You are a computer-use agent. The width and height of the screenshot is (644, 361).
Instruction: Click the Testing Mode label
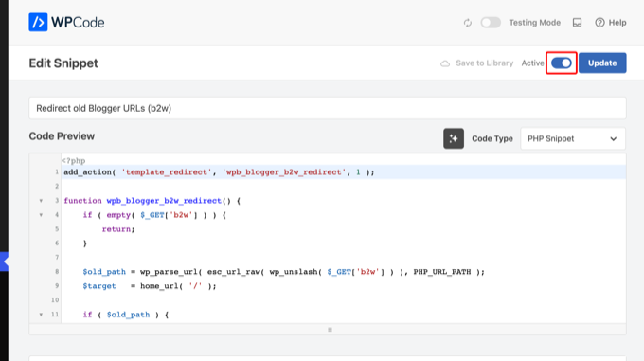click(x=535, y=23)
